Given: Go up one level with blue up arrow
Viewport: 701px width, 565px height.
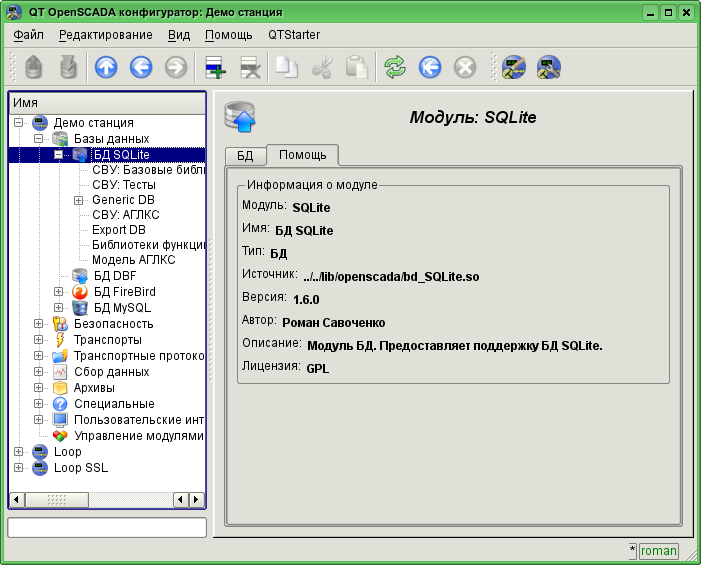Looking at the screenshot, I should click(106, 67).
